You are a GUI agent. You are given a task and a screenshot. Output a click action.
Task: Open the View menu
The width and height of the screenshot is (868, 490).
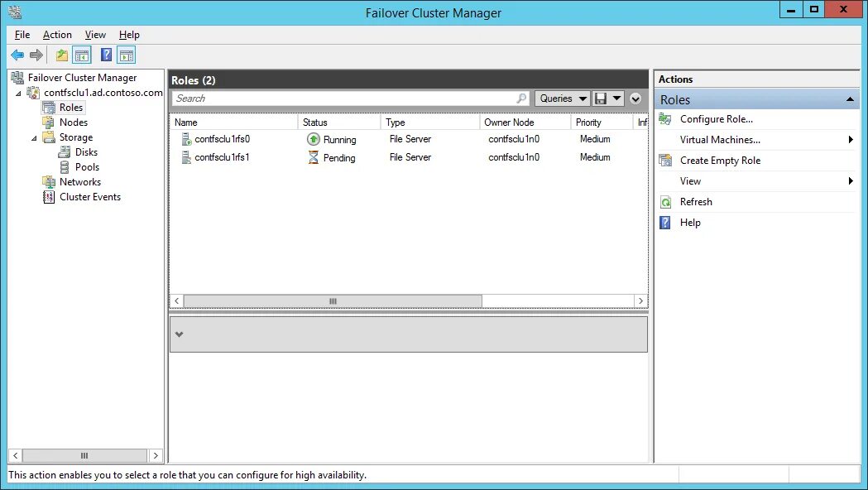[95, 34]
